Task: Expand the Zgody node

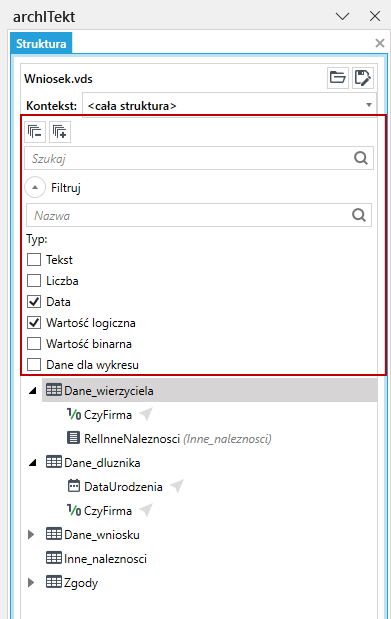Action: [x=31, y=582]
